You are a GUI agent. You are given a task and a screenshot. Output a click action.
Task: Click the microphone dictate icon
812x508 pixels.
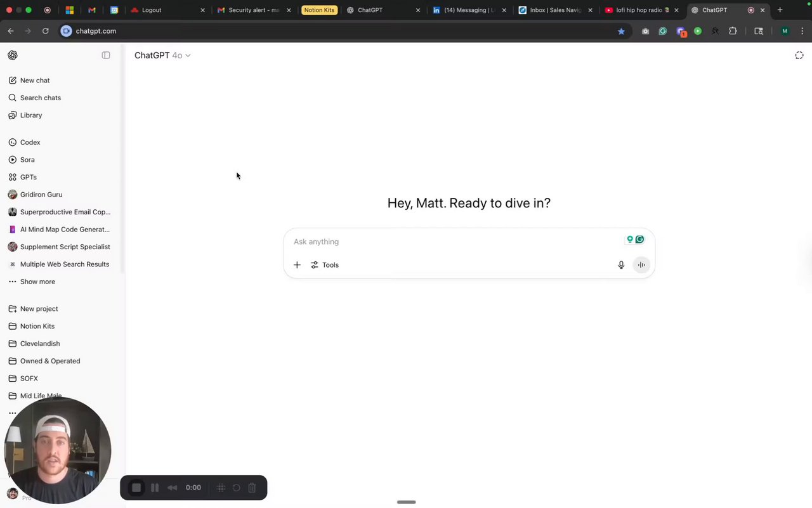click(621, 265)
